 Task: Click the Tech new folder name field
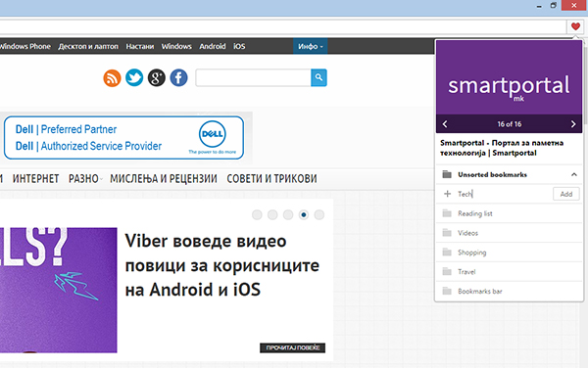[x=503, y=194]
